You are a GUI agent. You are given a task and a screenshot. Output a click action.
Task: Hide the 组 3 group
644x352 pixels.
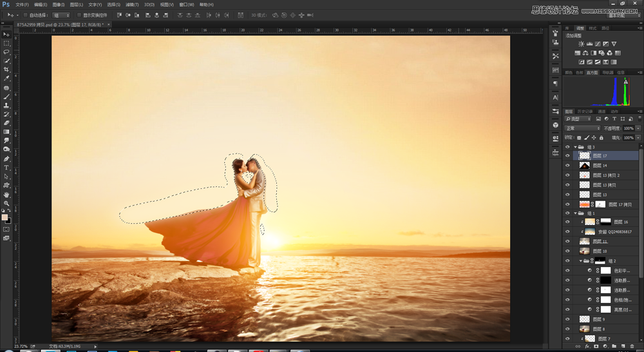[x=567, y=147]
